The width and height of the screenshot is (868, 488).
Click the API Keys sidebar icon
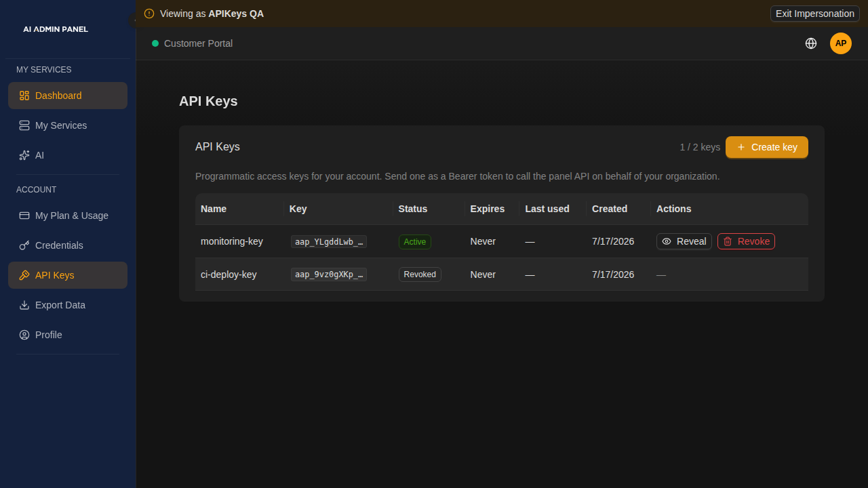point(24,275)
